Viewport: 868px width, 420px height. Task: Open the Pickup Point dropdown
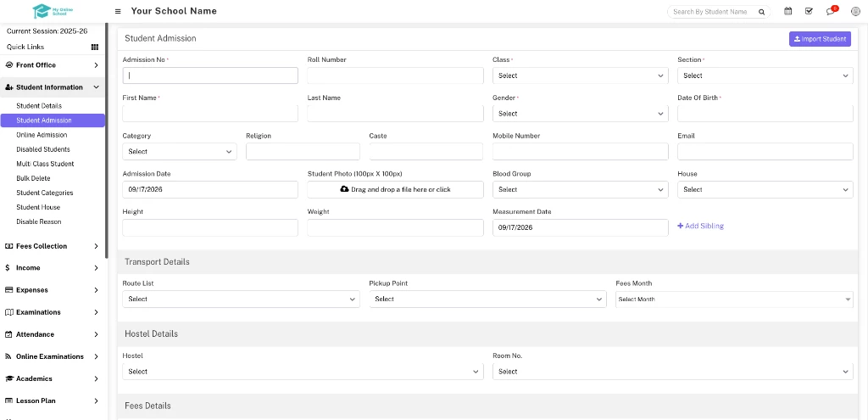[x=487, y=300]
